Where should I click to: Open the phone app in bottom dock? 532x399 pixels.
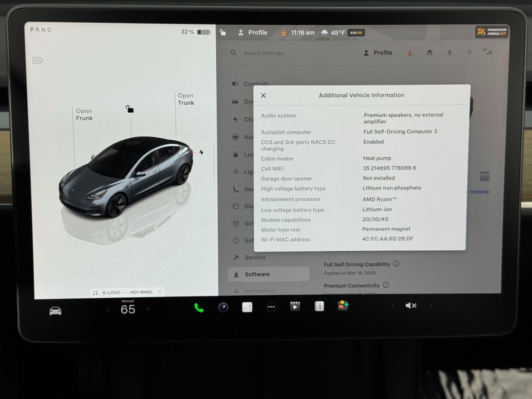[199, 308]
